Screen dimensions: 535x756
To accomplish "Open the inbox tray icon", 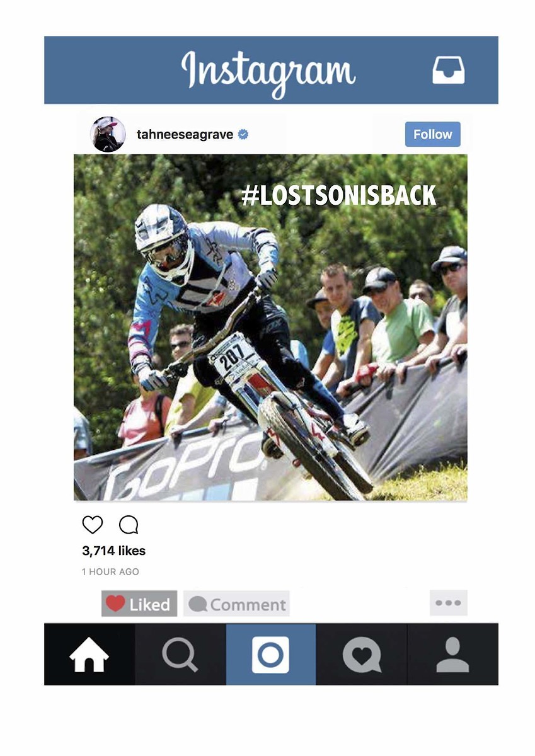I will [448, 70].
